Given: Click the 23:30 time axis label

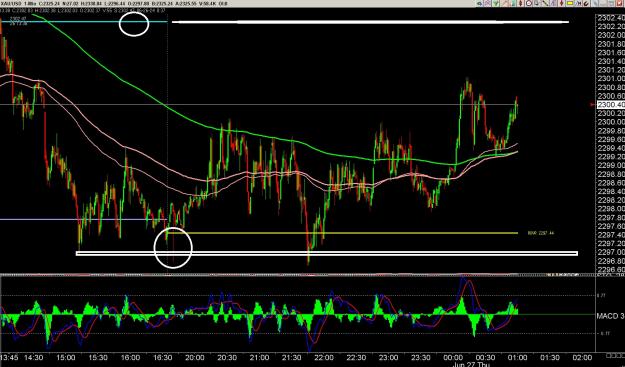Looking at the screenshot, I should point(421,357).
